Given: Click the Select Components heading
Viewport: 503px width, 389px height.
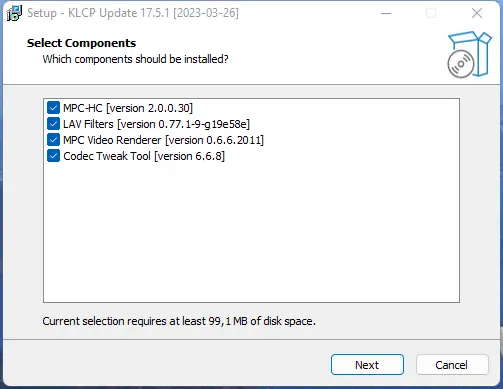Looking at the screenshot, I should pos(82,43).
